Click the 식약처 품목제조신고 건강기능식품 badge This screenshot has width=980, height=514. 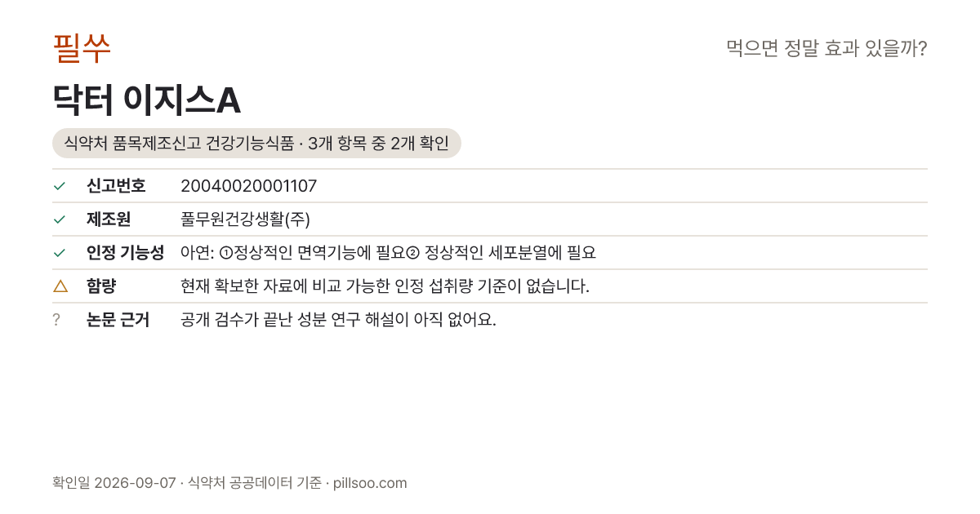256,144
